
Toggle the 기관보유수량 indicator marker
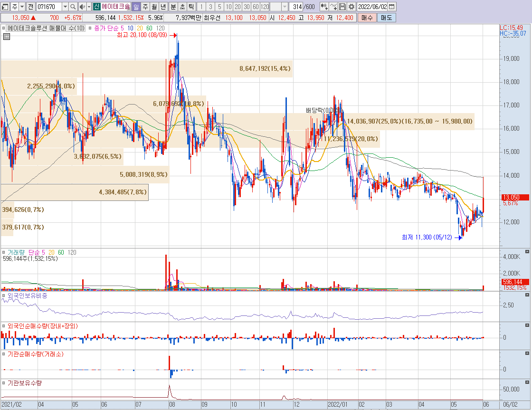(4, 383)
